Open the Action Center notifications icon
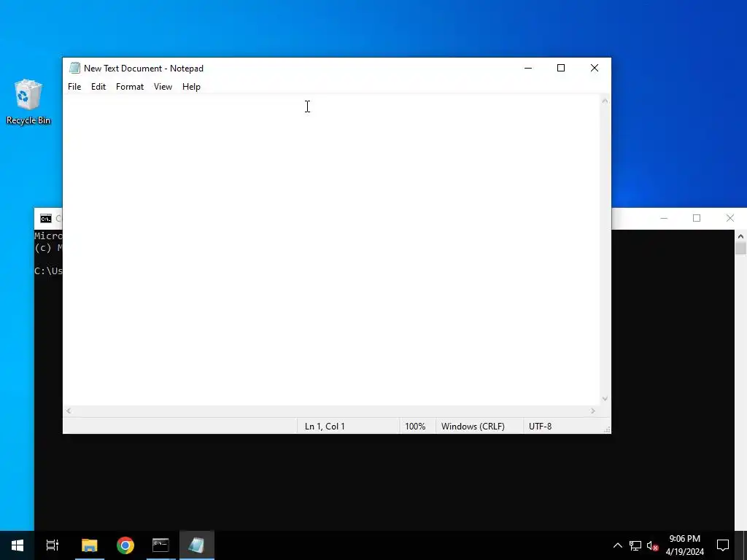Image resolution: width=747 pixels, height=560 pixels. click(723, 545)
